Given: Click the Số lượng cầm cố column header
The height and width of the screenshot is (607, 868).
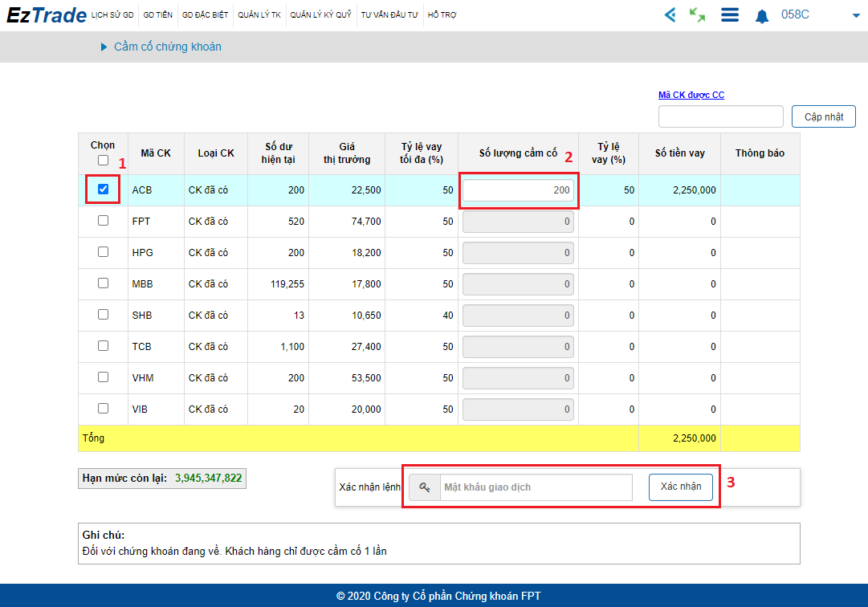Looking at the screenshot, I should 518,153.
